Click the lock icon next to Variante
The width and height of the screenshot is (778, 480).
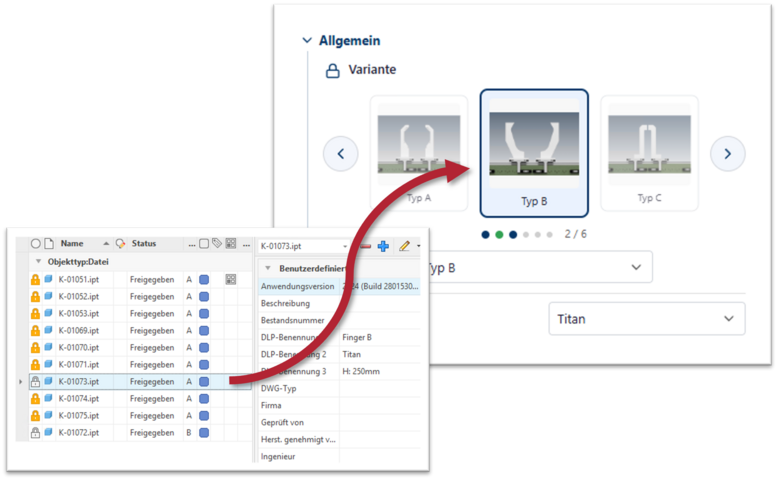332,70
